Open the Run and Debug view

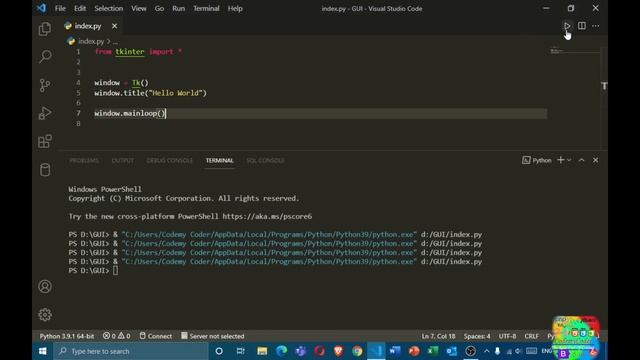point(45,113)
